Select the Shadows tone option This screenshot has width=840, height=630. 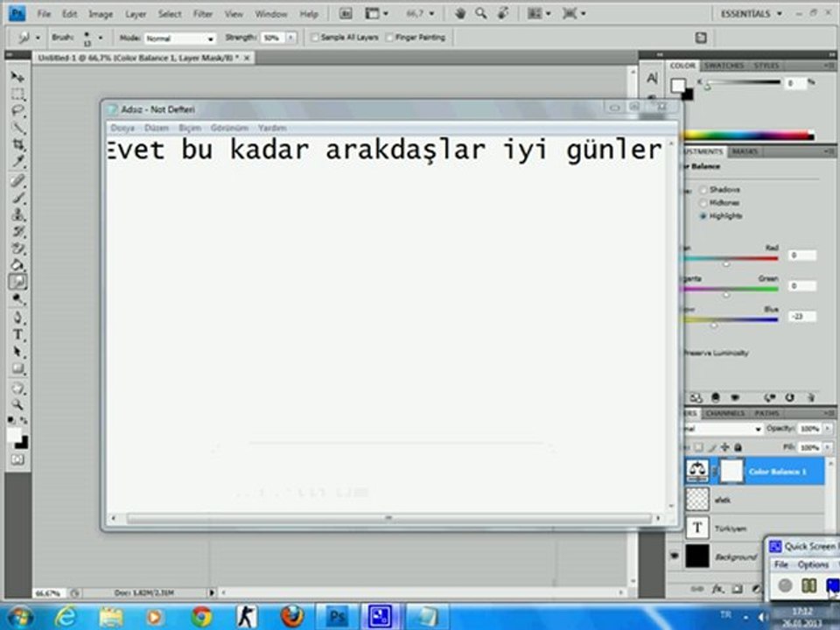click(x=703, y=190)
